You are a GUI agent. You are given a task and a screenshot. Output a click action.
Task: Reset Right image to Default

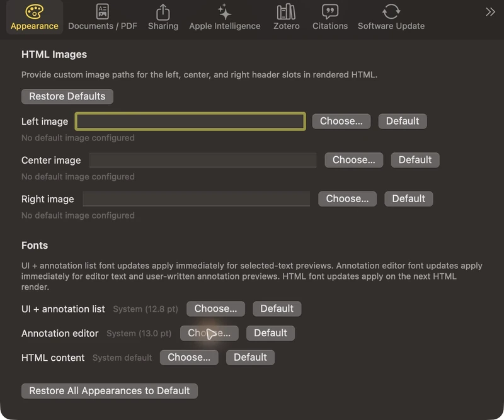pos(408,199)
